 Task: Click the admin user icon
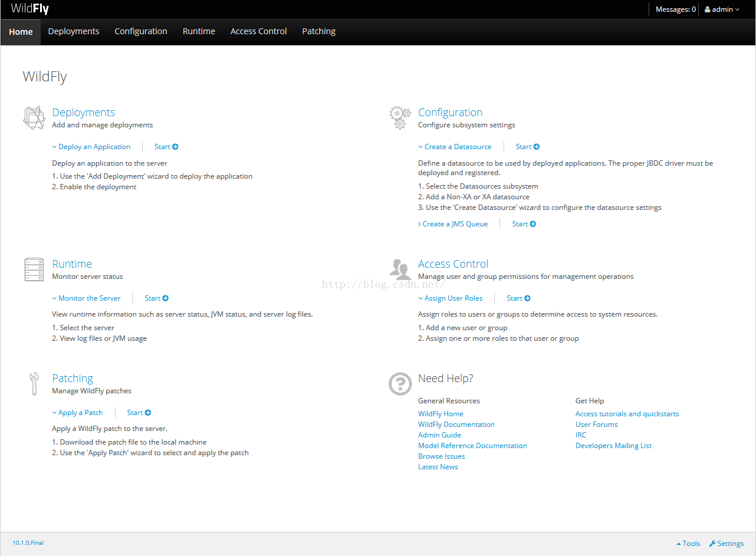coord(707,9)
